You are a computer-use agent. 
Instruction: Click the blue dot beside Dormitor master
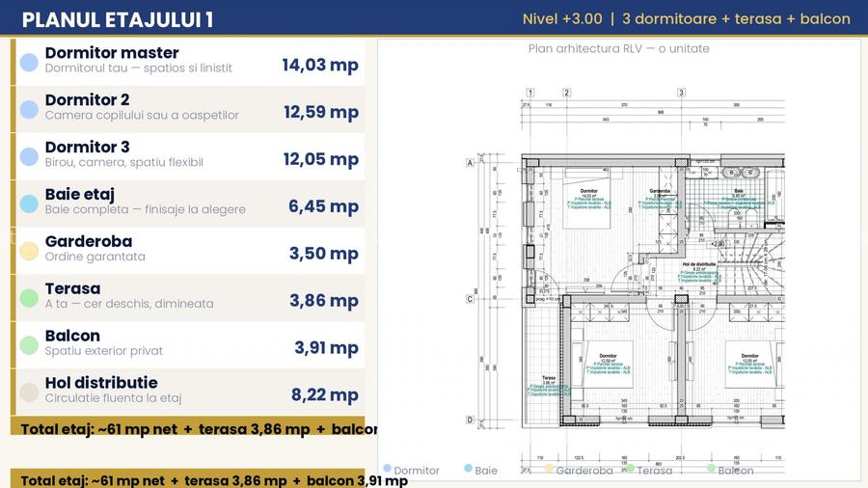point(29,63)
